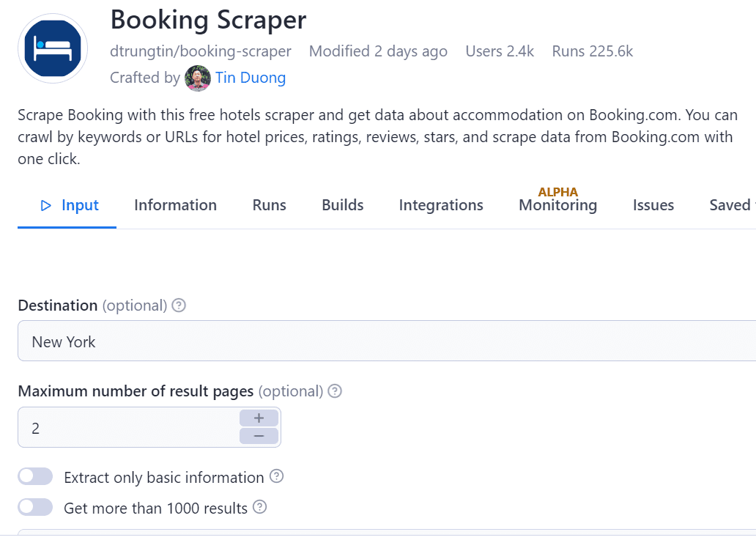Click the Destination field containing New York
The image size is (756, 540).
point(387,341)
